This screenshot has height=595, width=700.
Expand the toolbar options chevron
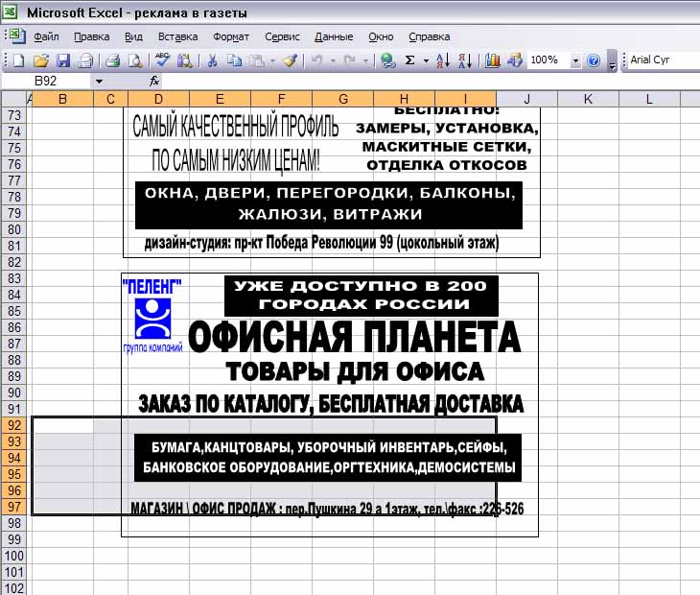click(x=613, y=61)
